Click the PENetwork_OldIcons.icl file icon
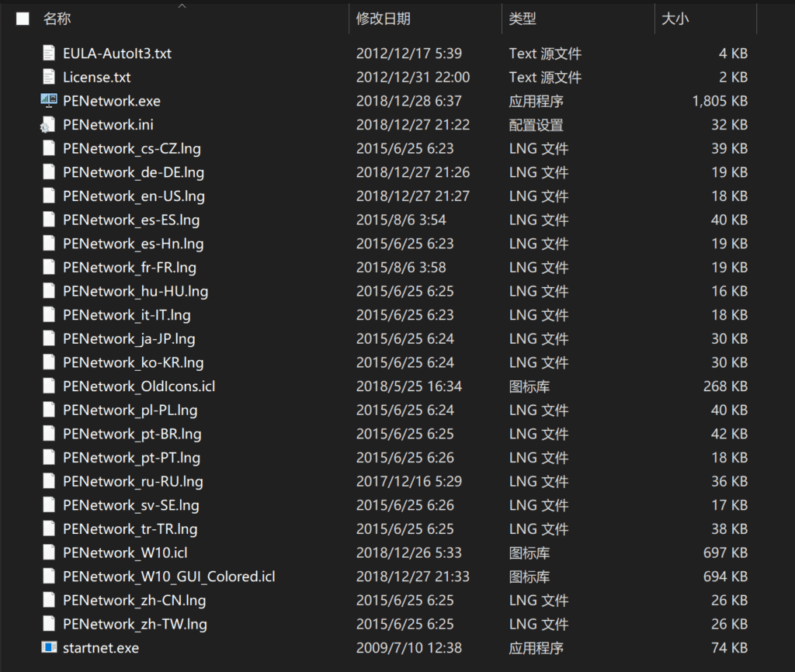This screenshot has width=795, height=672. [x=49, y=386]
